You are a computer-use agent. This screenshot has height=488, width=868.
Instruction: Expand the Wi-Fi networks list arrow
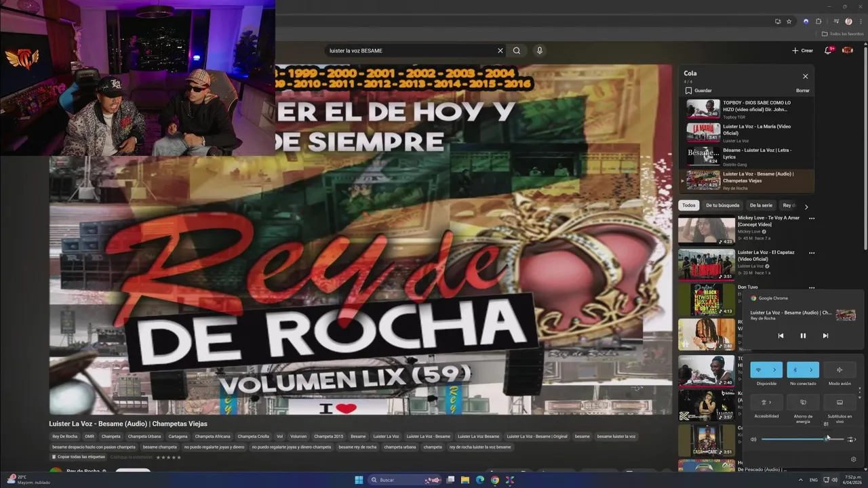pos(774,370)
